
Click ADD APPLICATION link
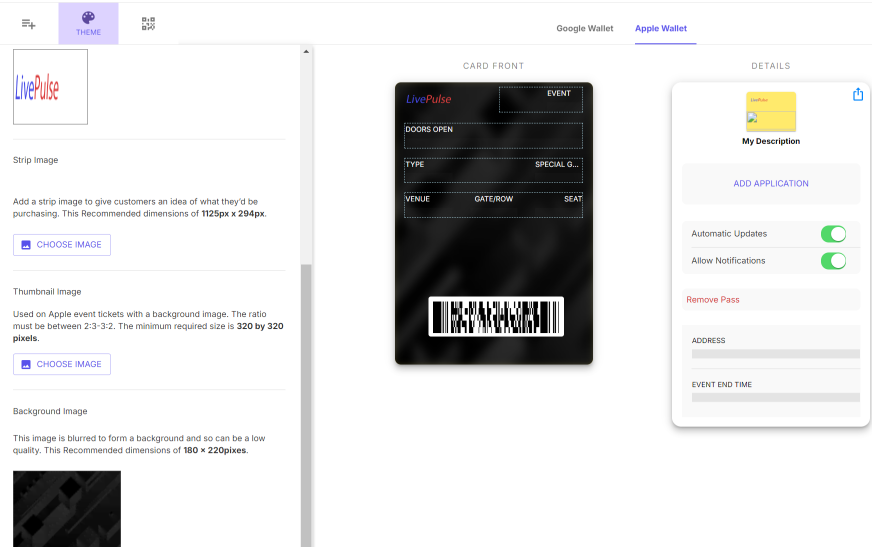(x=771, y=183)
